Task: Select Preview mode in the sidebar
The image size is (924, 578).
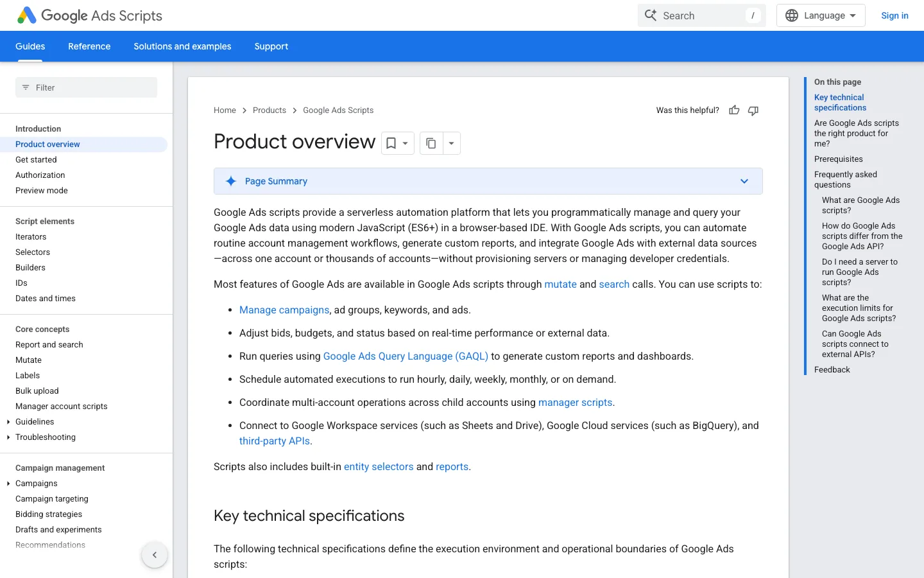Action: pos(41,191)
